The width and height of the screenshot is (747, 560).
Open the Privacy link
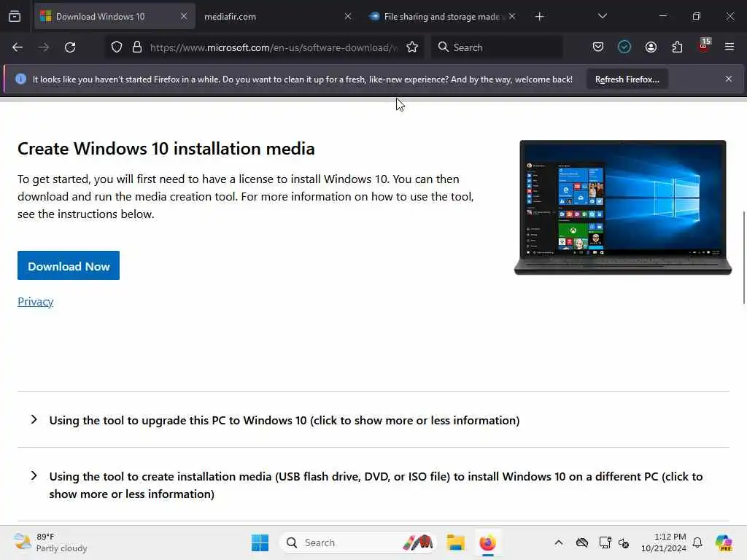click(x=35, y=302)
